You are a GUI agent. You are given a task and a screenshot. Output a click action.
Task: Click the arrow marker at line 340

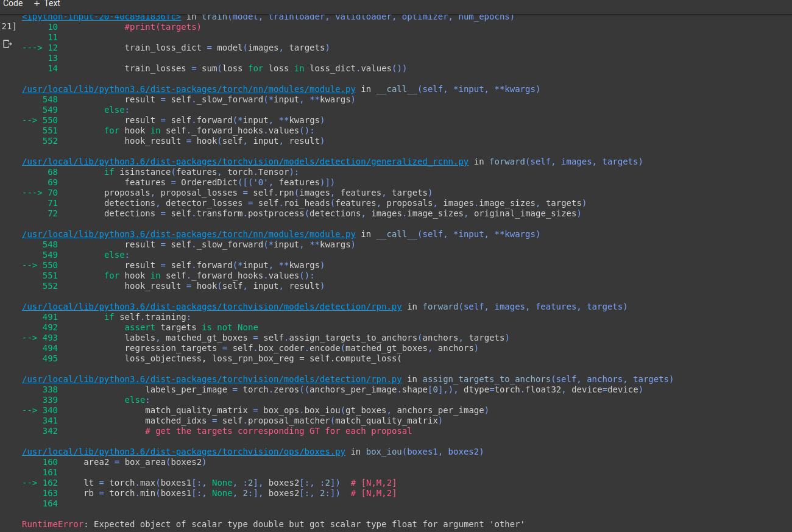pyautogui.click(x=30, y=410)
